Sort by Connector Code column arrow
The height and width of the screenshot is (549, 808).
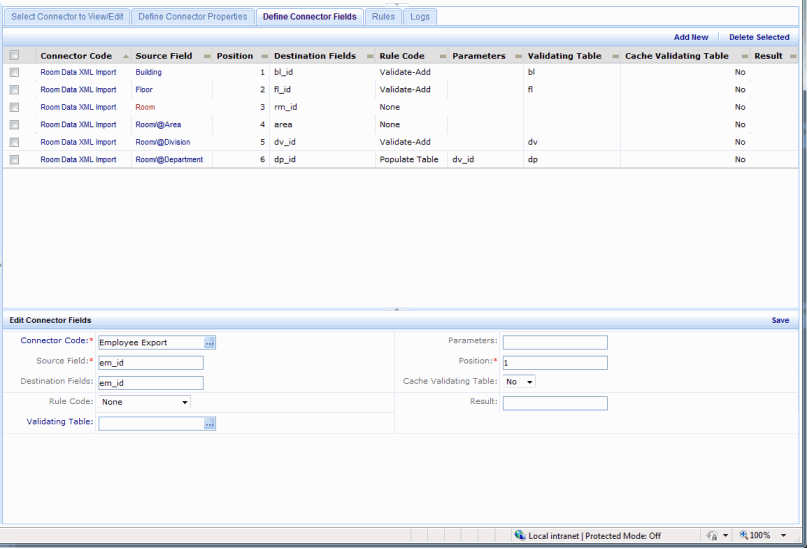(x=125, y=56)
